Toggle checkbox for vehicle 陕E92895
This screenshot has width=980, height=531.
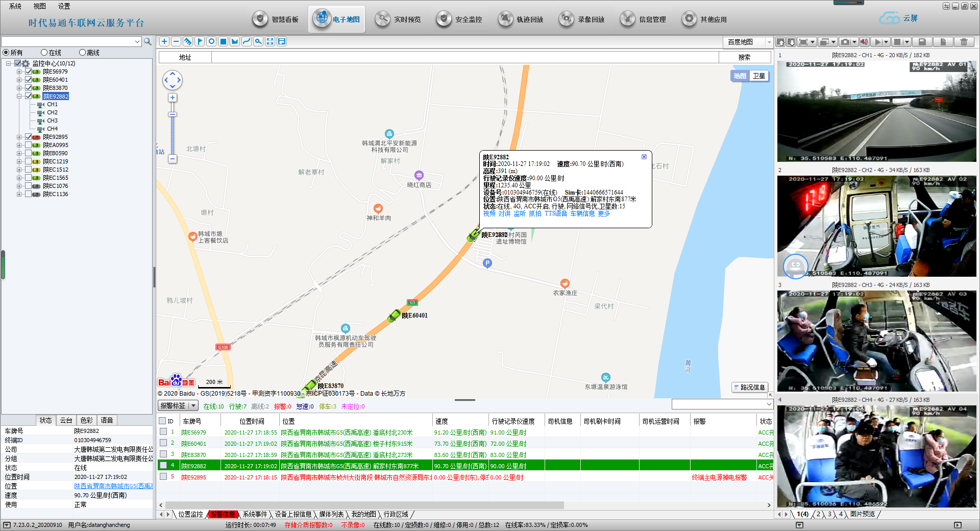pyautogui.click(x=29, y=137)
